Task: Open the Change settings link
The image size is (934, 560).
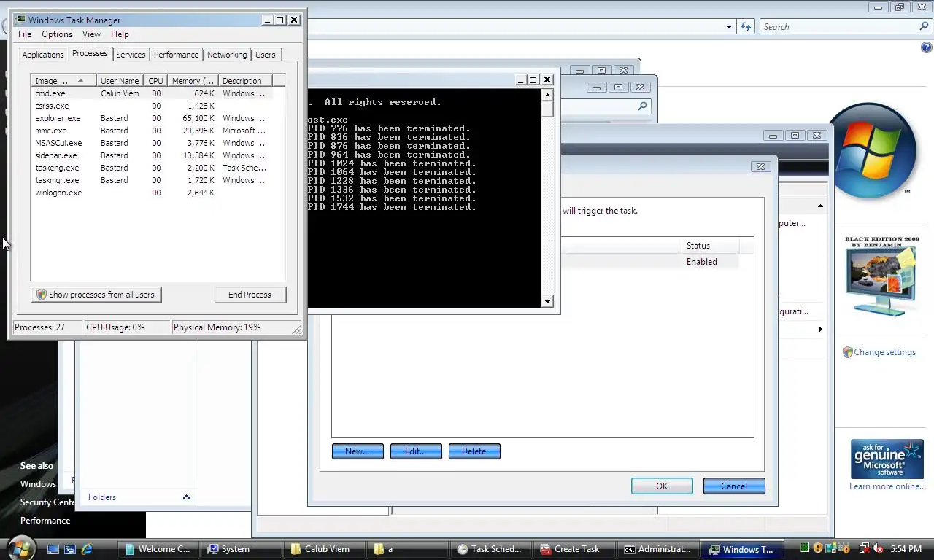Action: tap(884, 352)
